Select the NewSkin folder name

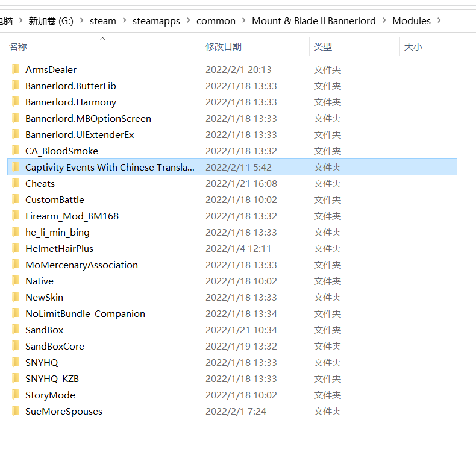[45, 297]
